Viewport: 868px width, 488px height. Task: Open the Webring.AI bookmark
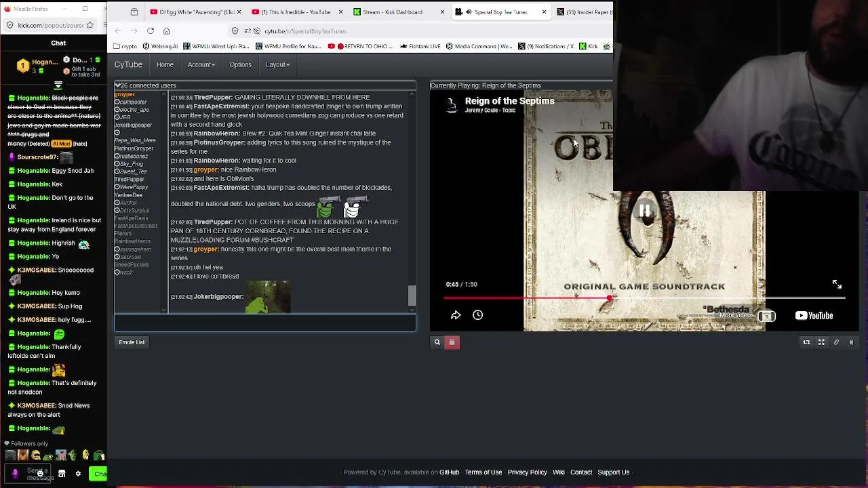point(160,46)
